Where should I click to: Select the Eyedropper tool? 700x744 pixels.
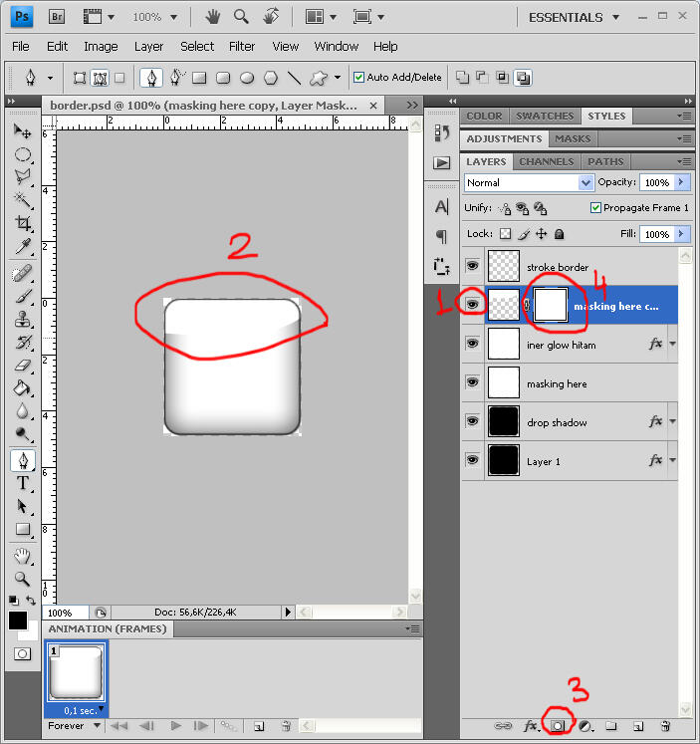[22, 246]
